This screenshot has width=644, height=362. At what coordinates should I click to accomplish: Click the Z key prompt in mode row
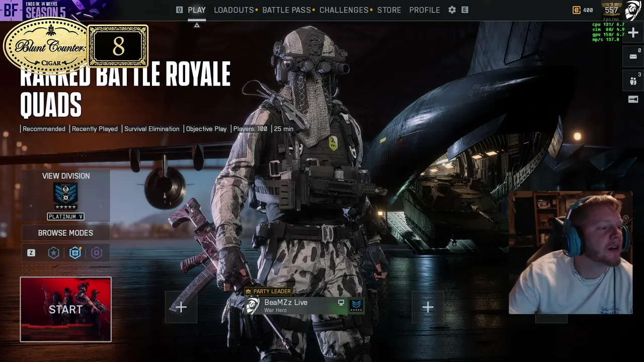31,253
